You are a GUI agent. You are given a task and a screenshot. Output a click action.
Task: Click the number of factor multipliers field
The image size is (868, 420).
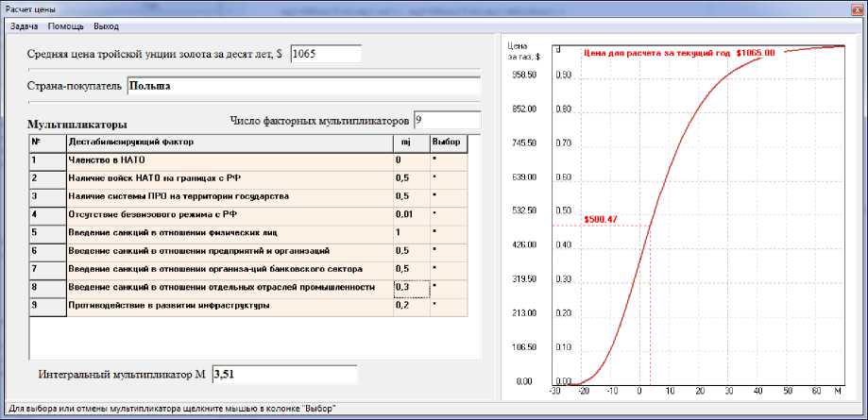point(448,120)
